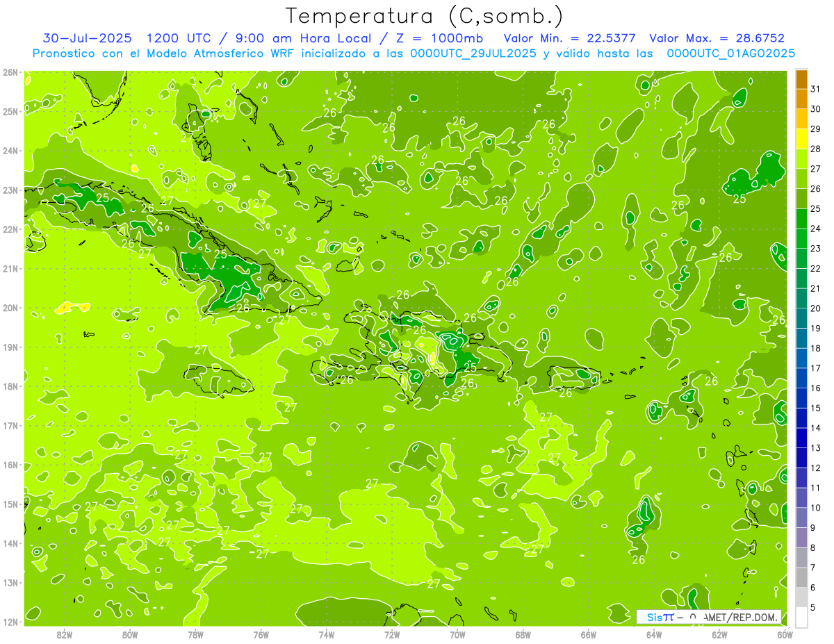This screenshot has width=834, height=644.
Task: Click validity end time '0000UTC_01AGO2025'
Action: [x=730, y=53]
